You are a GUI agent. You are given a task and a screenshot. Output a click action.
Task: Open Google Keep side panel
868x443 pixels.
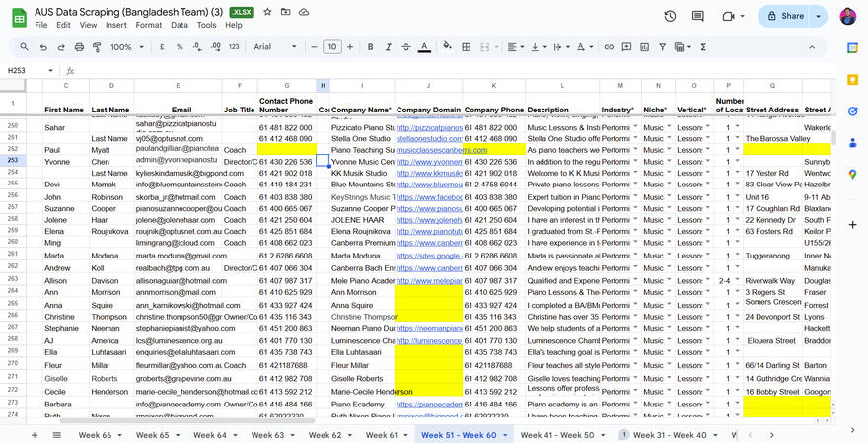point(852,80)
